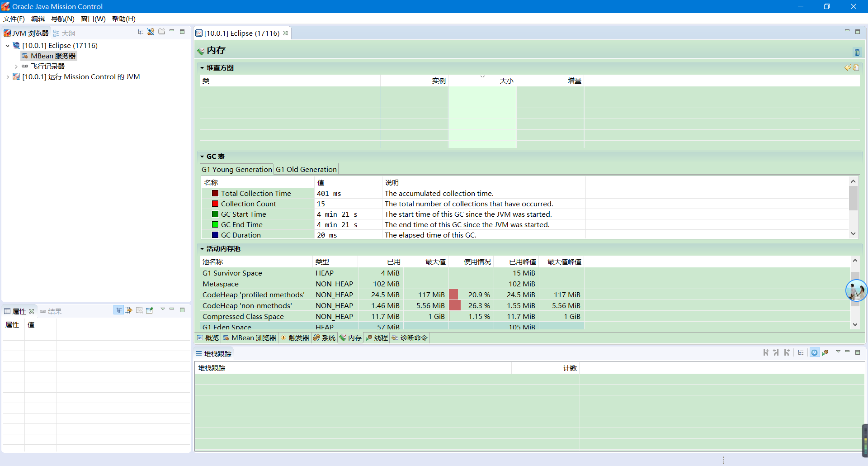Screen dimensions: 868x466
Task: Open the 帮助(H) menu
Action: [124, 19]
